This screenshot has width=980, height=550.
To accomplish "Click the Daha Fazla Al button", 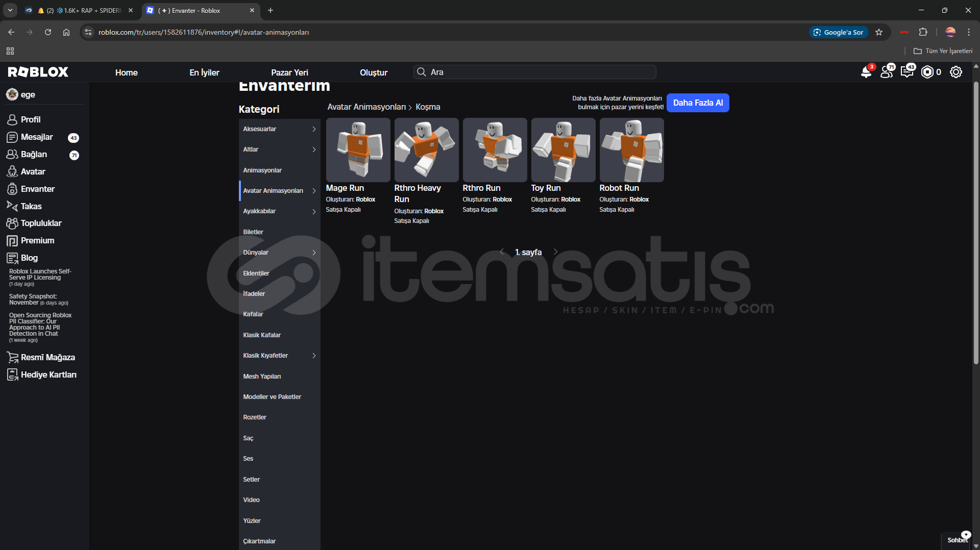I will (698, 103).
